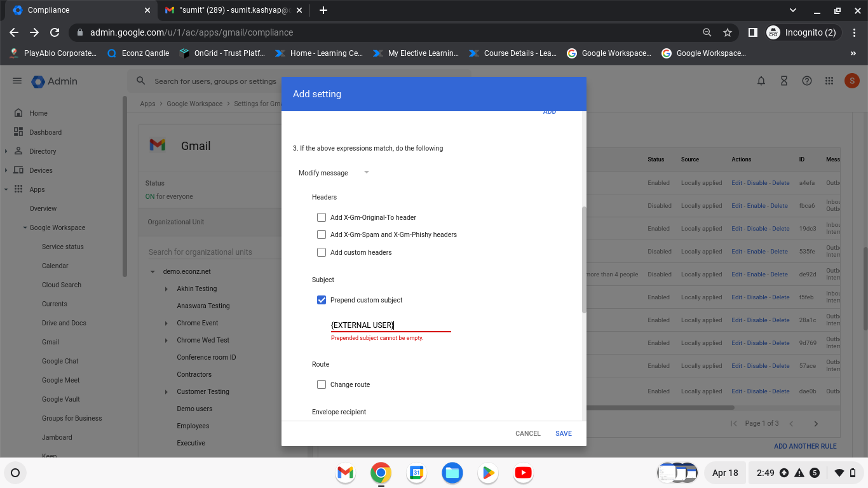The height and width of the screenshot is (488, 868).
Task: Open YouTube from the shelf
Action: (x=523, y=473)
